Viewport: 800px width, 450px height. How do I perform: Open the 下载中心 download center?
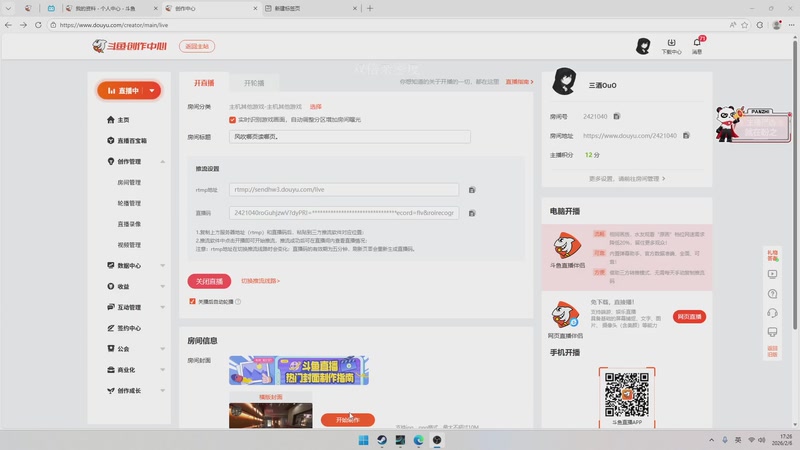point(671,46)
